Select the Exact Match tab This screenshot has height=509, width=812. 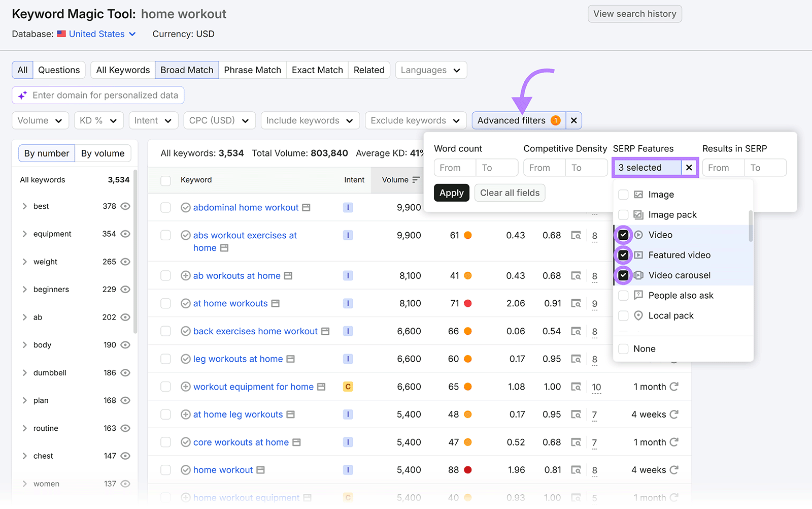317,70
